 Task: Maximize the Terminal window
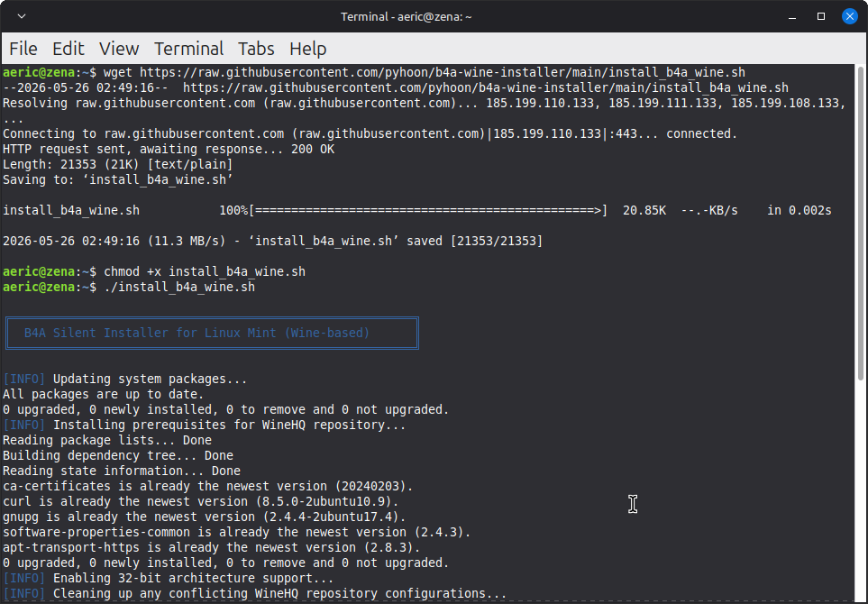[821, 16]
